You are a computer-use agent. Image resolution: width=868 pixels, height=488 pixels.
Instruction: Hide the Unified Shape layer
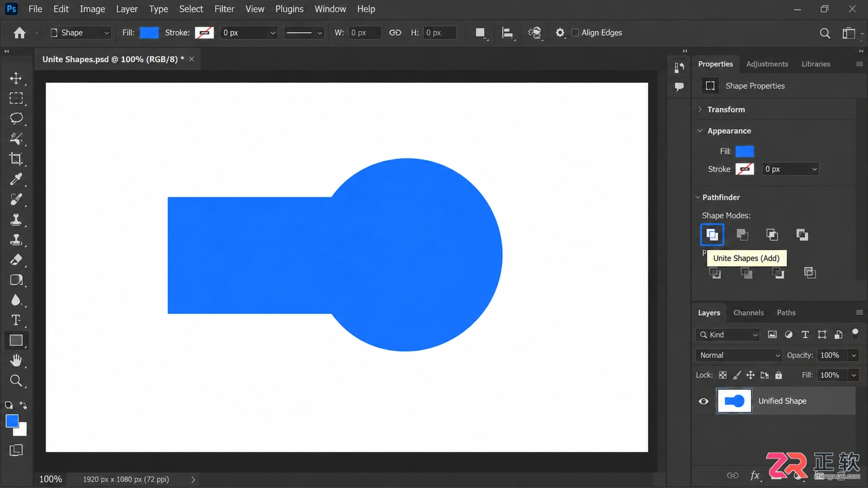pos(703,401)
